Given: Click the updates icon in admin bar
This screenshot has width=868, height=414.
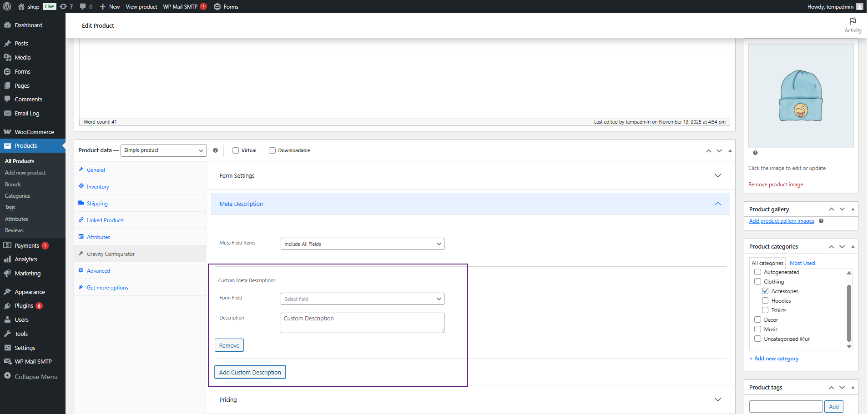Looking at the screenshot, I should pyautogui.click(x=66, y=6).
